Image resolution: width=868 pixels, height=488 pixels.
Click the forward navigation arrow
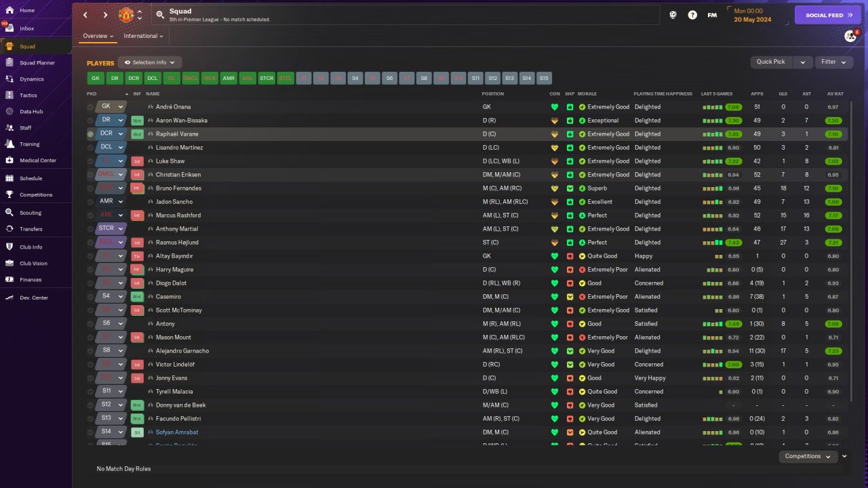(x=105, y=15)
